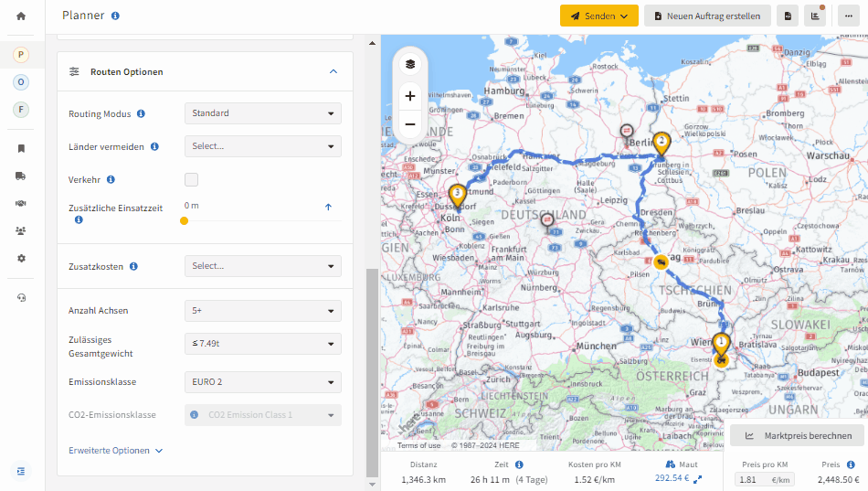Viewport: 868px width, 491px height.
Task: Click the Neuen Auftrag erstellen button
Action: click(x=707, y=16)
